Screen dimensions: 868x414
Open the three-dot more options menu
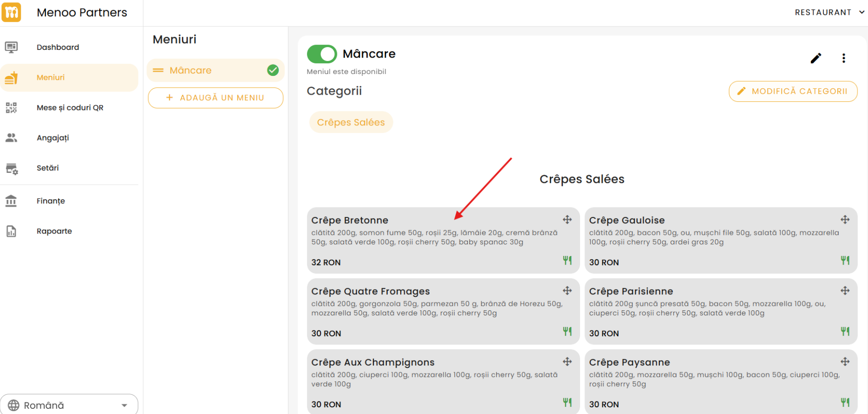(844, 58)
